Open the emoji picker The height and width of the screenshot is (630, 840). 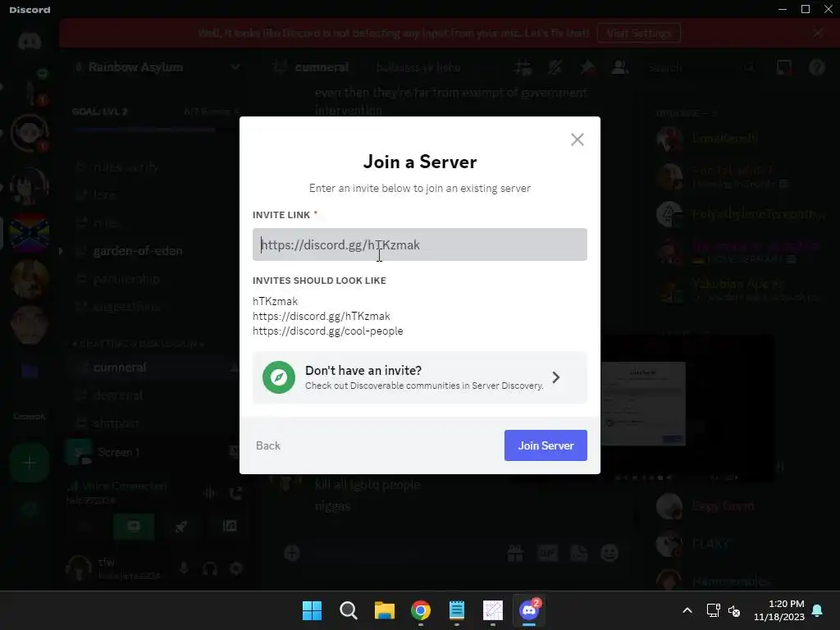[609, 553]
